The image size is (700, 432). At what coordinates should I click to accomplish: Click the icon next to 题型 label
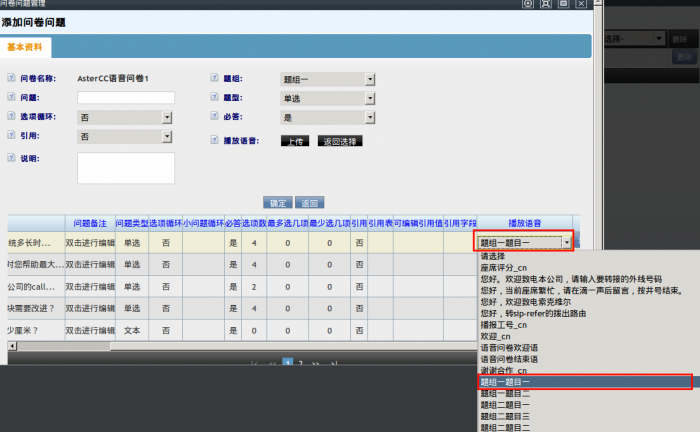214,98
